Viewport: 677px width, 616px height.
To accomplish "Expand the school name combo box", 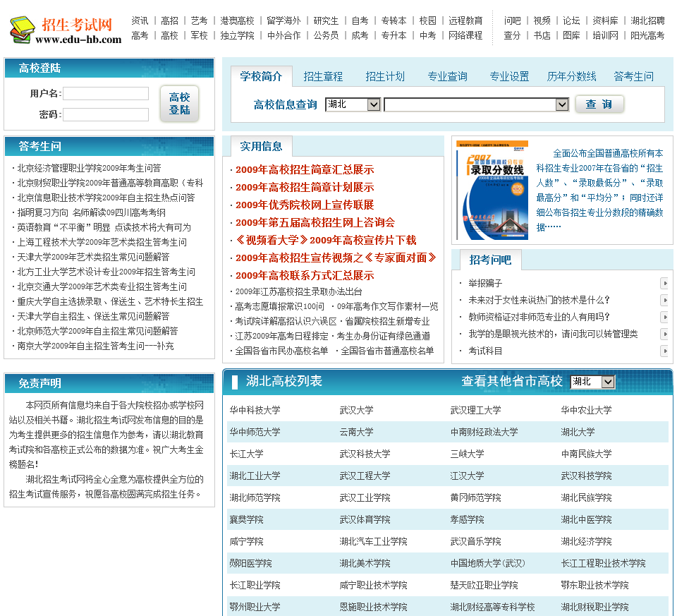I will (x=476, y=104).
